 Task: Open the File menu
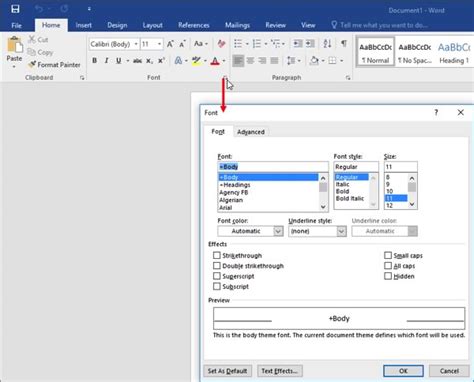tap(16, 25)
